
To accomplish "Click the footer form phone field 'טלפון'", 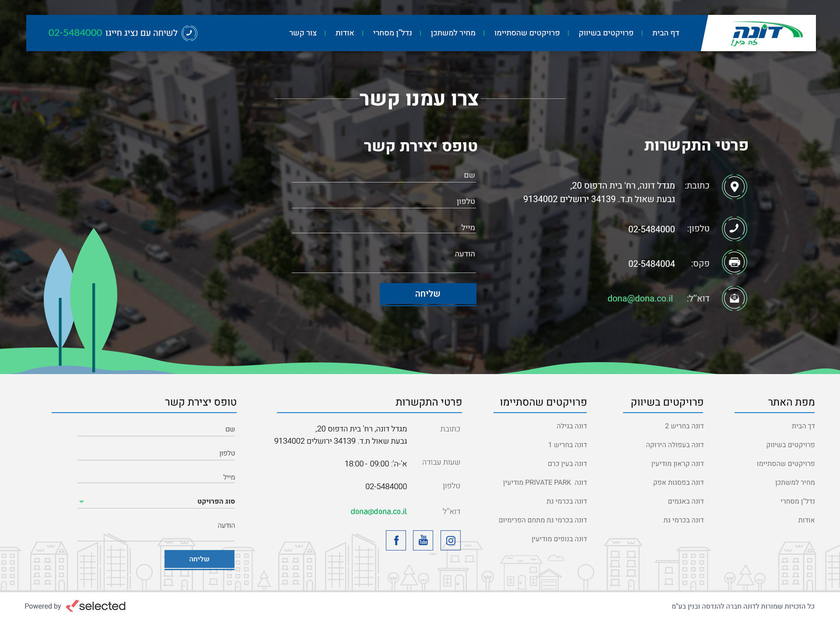I will [x=156, y=453].
